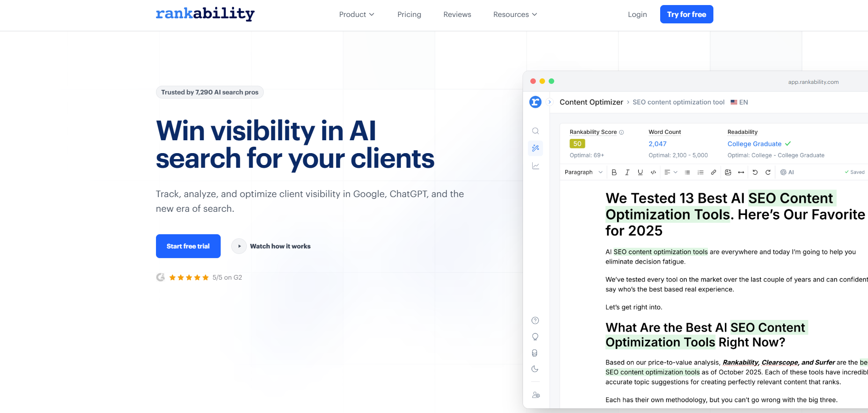868x413 pixels.
Task: Expand the sidebar with the chevron toggle
Action: click(550, 102)
